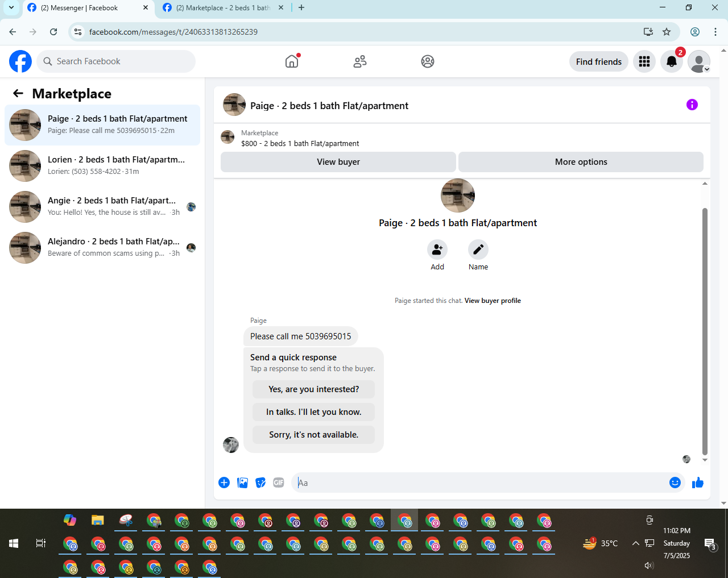This screenshot has height=578, width=728.
Task: Open the Home feed icon
Action: [x=292, y=61]
